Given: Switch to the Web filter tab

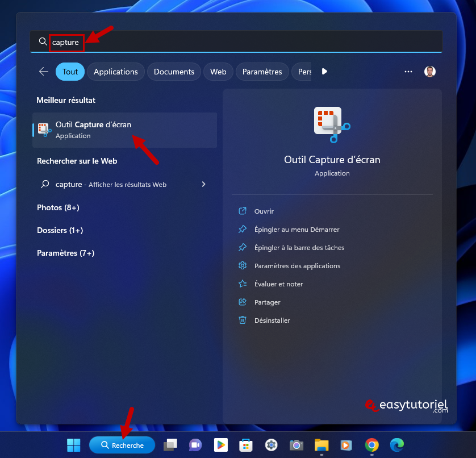Looking at the screenshot, I should 218,72.
